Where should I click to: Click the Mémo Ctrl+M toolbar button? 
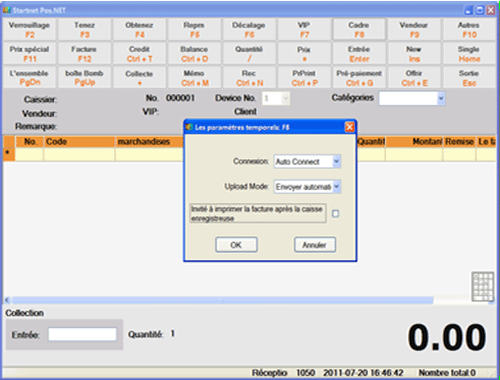(x=194, y=78)
